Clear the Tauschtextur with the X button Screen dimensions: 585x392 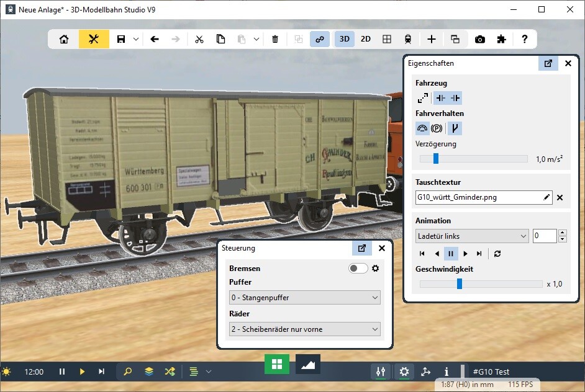[560, 198]
